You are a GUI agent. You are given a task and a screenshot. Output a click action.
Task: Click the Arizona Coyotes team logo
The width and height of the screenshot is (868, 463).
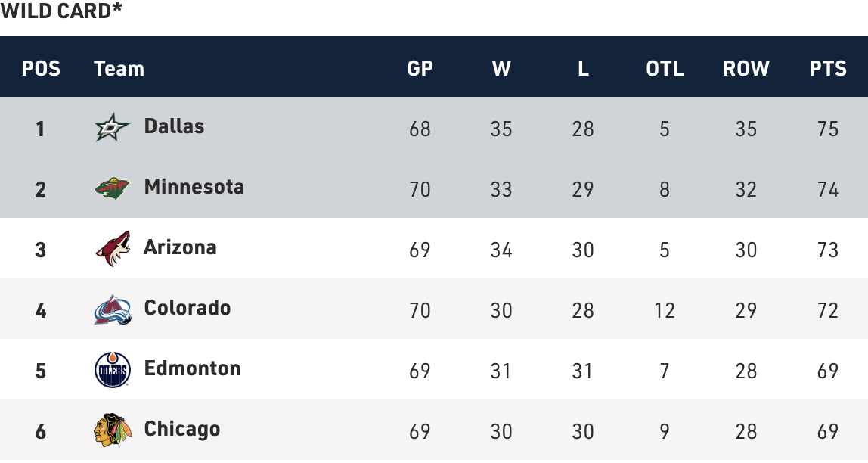[x=113, y=249]
